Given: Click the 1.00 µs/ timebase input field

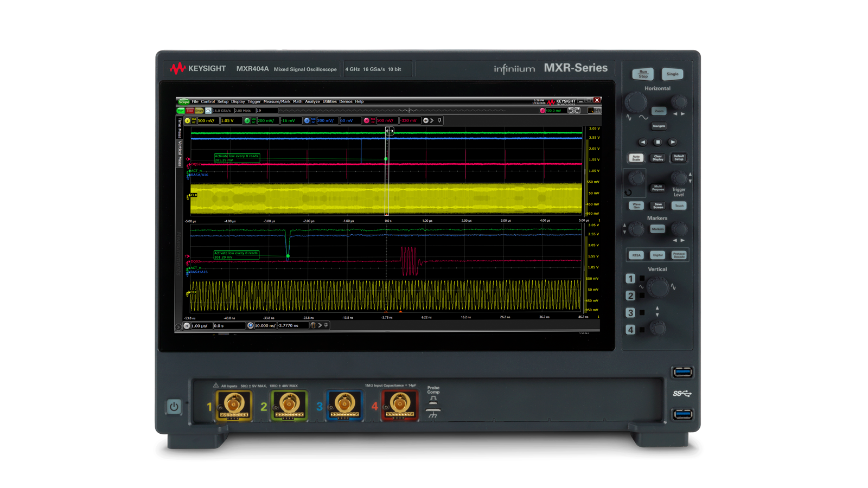Looking at the screenshot, I should 201,325.
